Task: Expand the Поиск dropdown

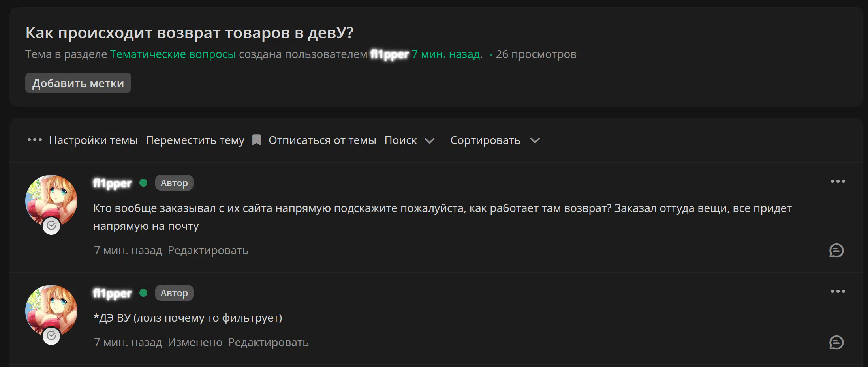Action: 409,140
